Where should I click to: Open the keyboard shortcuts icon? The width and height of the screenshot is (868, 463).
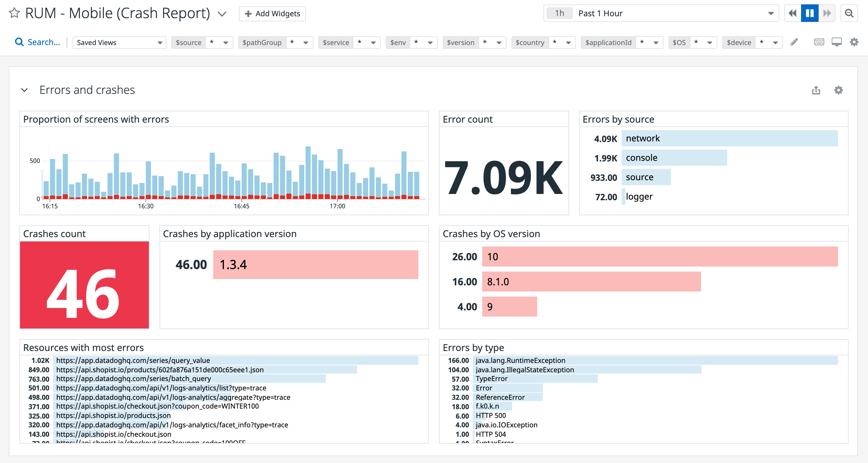click(x=819, y=42)
